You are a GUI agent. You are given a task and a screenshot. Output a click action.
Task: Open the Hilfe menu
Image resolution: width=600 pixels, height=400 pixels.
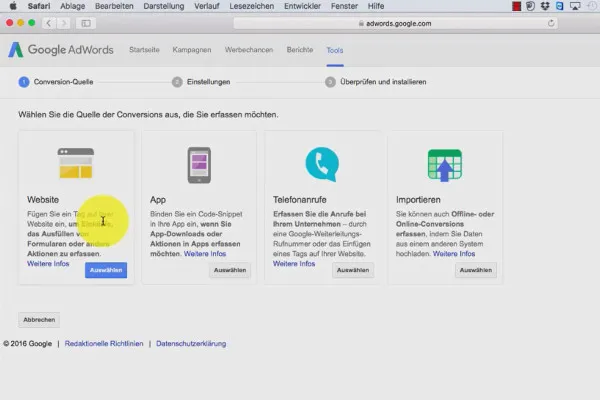376,6
